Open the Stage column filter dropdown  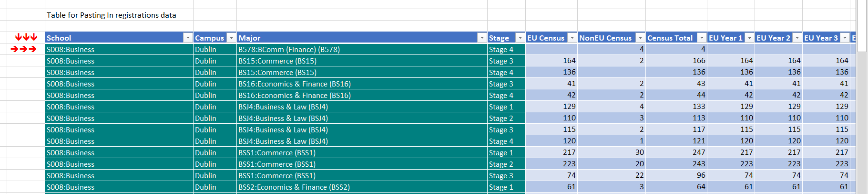click(x=520, y=38)
